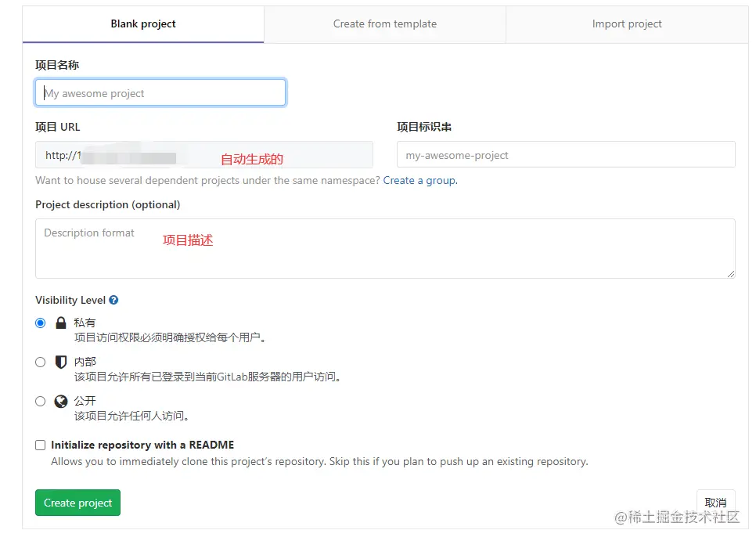Grab the description textarea resize handle
This screenshot has height=541, width=756.
tap(731, 274)
